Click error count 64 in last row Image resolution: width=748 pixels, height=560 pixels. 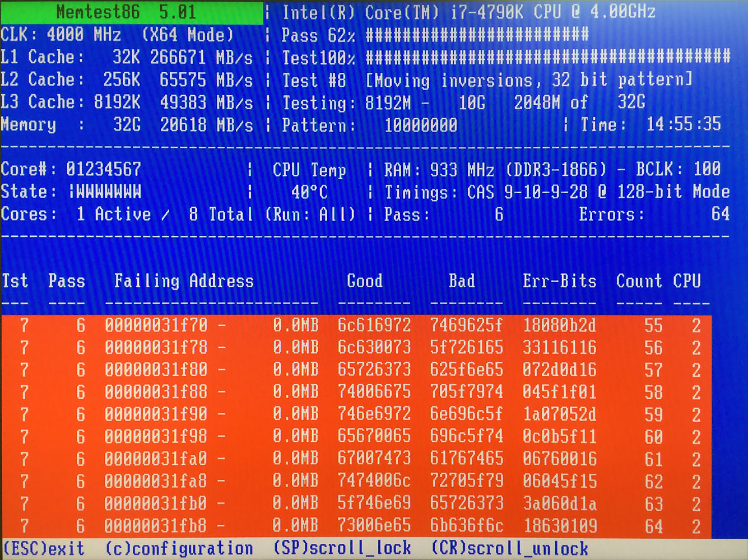click(654, 526)
